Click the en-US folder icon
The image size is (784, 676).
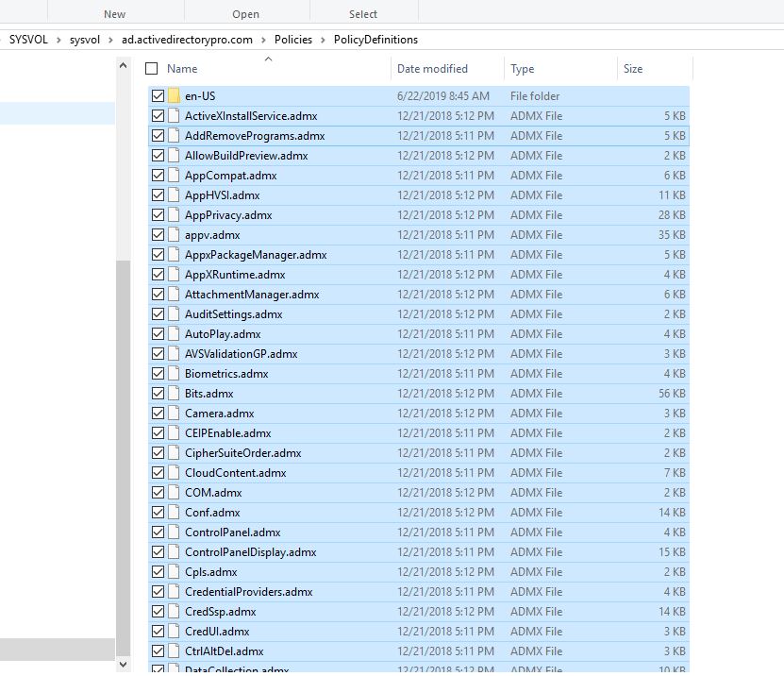click(x=174, y=95)
